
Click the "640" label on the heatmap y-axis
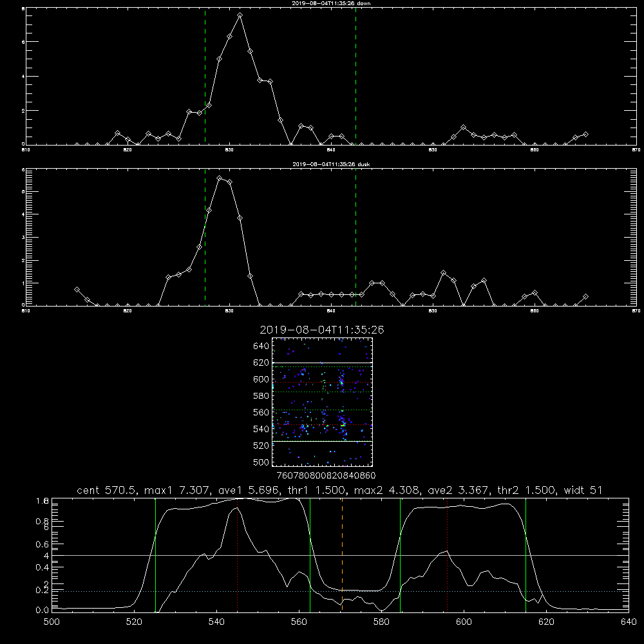coord(261,346)
